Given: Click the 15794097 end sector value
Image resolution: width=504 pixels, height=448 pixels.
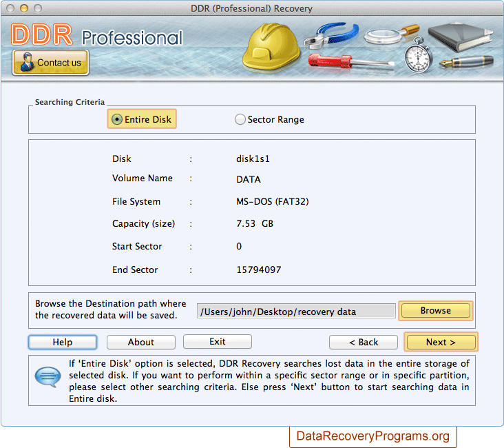Looking at the screenshot, I should pyautogui.click(x=259, y=269).
